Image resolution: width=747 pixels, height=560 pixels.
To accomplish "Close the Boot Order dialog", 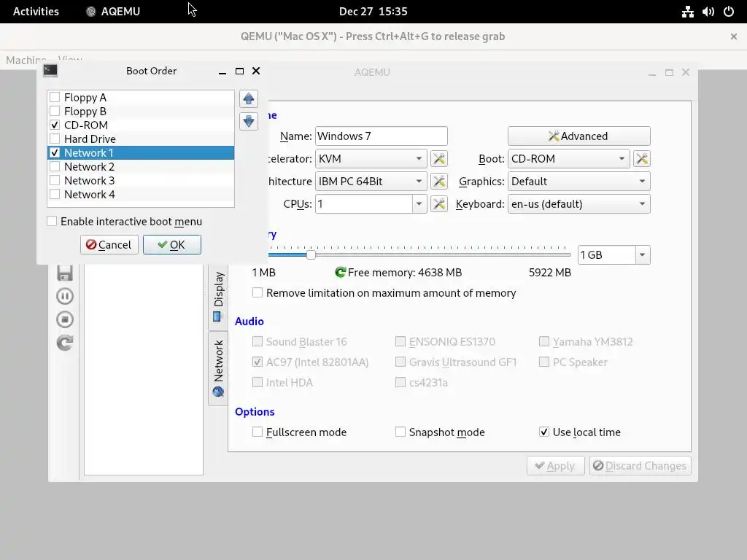I will [256, 71].
